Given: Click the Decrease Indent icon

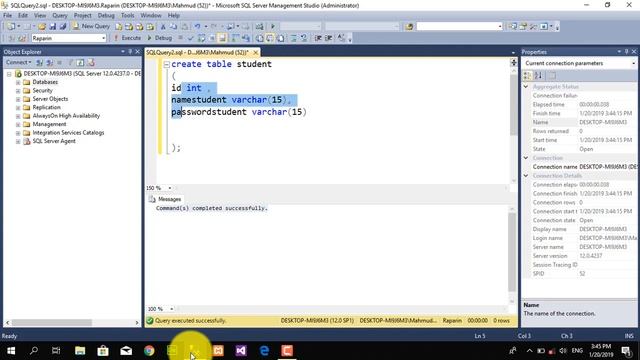Looking at the screenshot, I should (318, 38).
